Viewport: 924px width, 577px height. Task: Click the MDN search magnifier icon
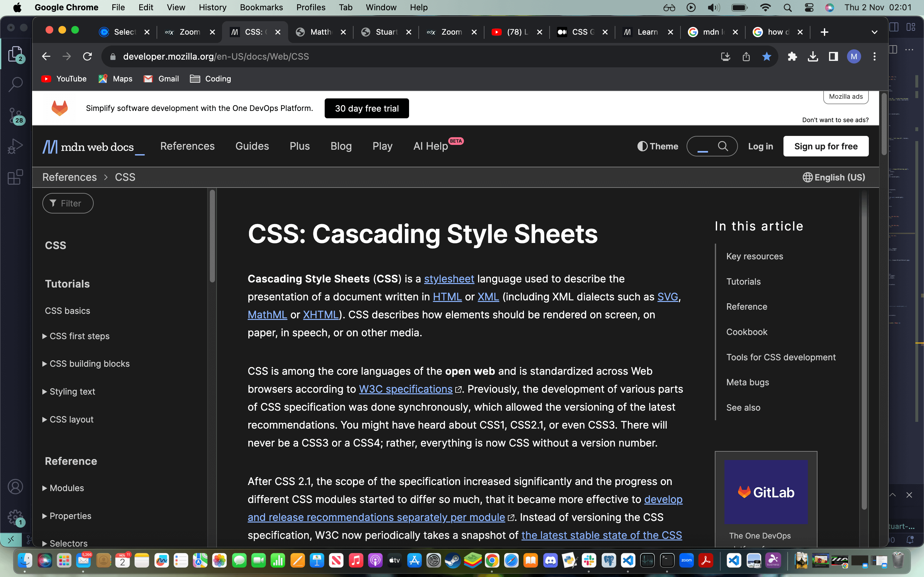(723, 146)
